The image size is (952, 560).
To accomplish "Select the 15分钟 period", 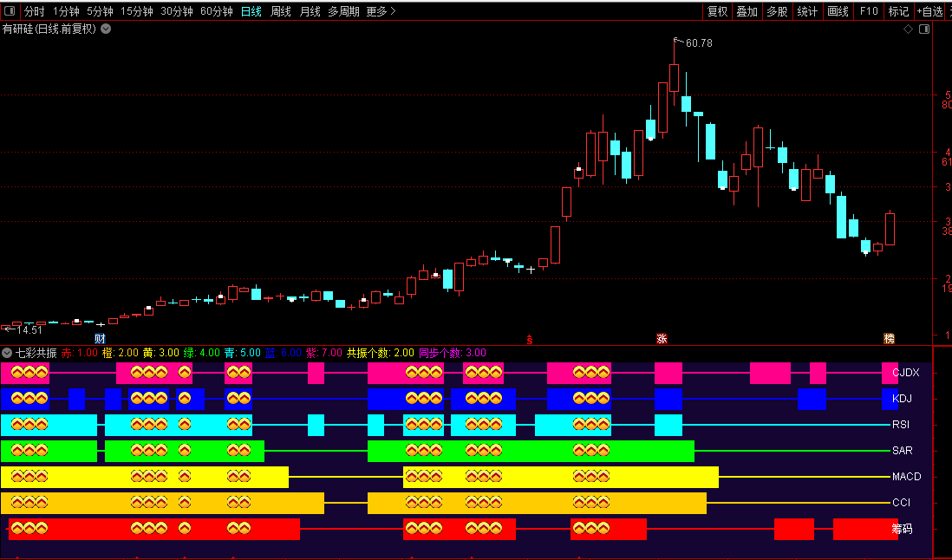I will 137,11.
